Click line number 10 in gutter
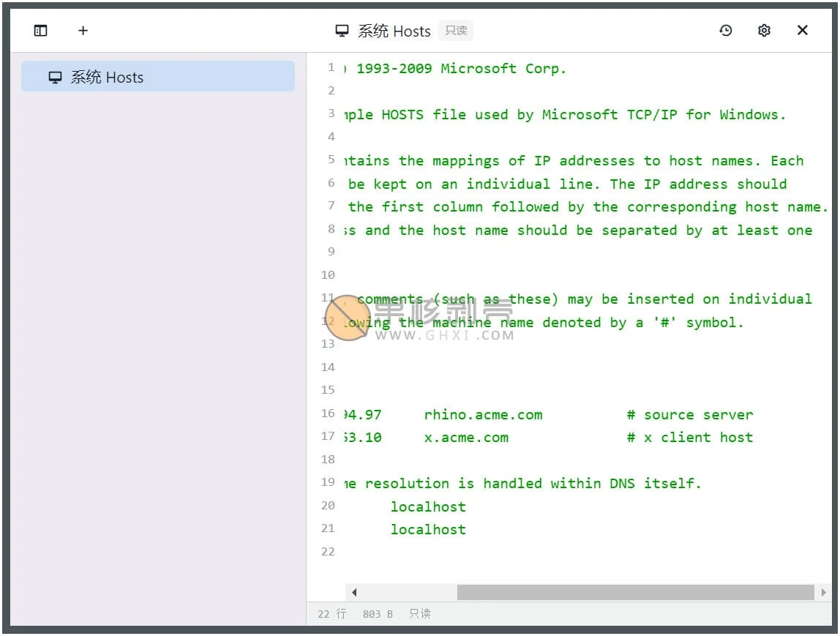The height and width of the screenshot is (636, 840). click(328, 275)
